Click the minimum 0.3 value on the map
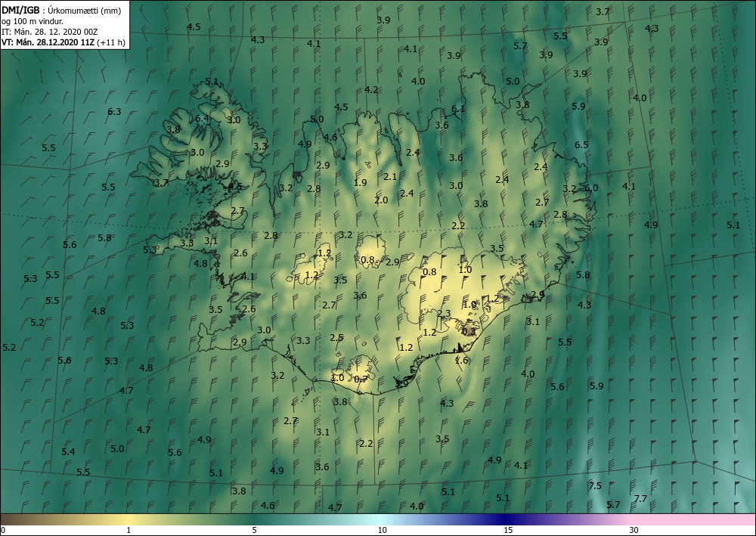 469,332
